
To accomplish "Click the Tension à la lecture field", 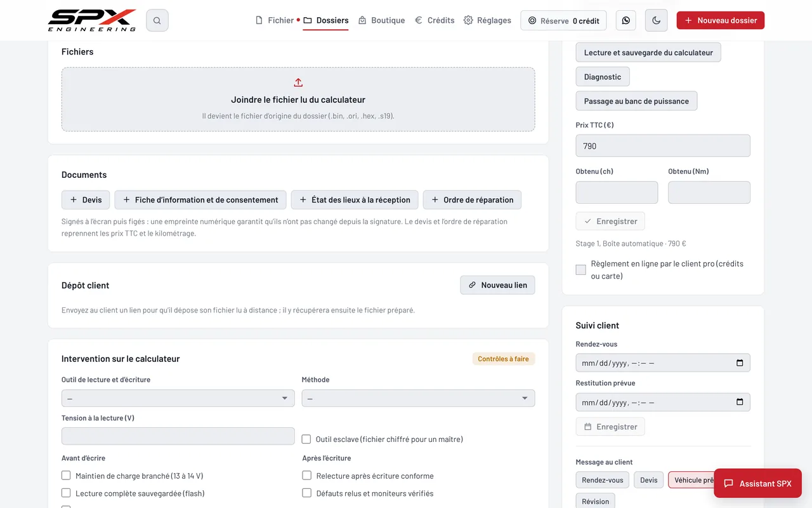I will (178, 436).
